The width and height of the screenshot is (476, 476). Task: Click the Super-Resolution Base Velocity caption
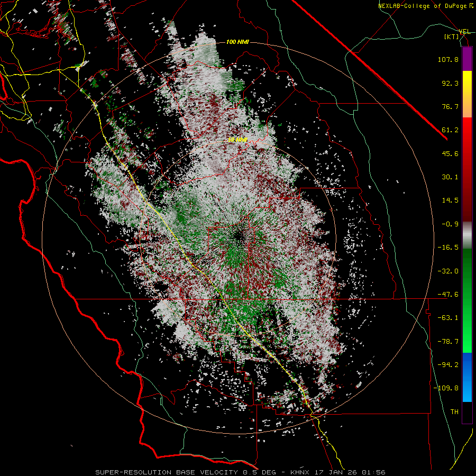240,472
